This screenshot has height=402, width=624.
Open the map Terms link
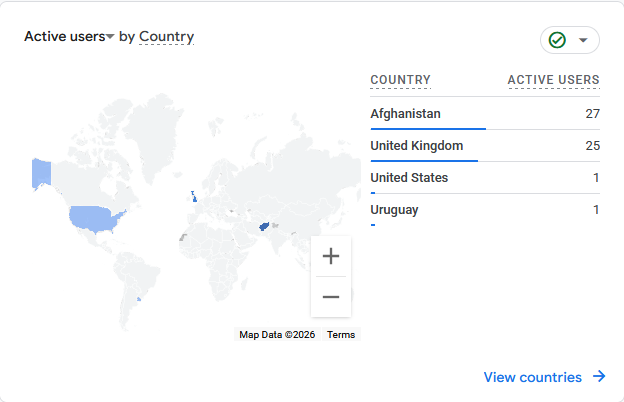click(x=341, y=335)
